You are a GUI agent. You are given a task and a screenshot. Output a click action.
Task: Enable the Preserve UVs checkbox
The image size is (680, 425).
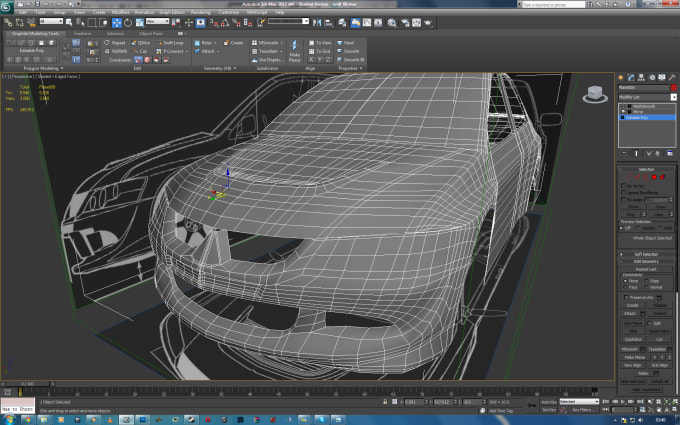[x=626, y=298]
